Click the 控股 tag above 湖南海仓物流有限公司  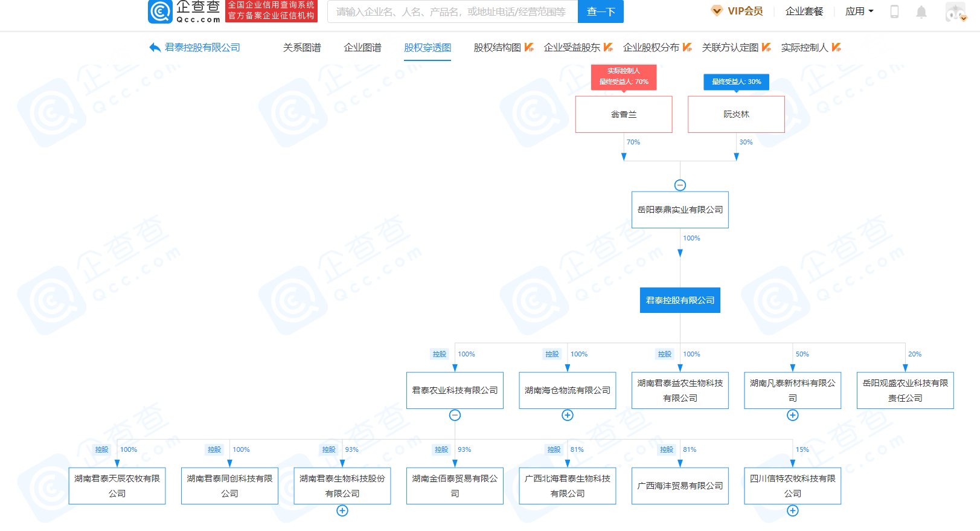click(x=552, y=354)
